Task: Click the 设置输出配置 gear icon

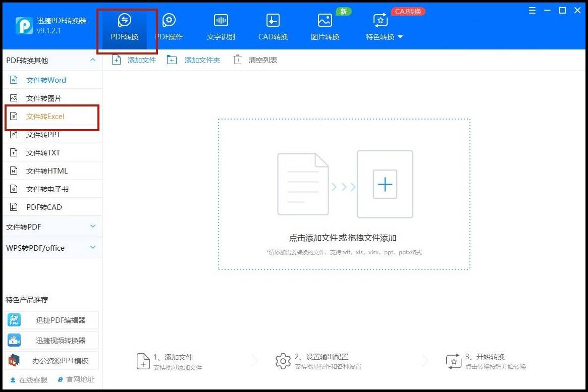Action: click(x=283, y=361)
